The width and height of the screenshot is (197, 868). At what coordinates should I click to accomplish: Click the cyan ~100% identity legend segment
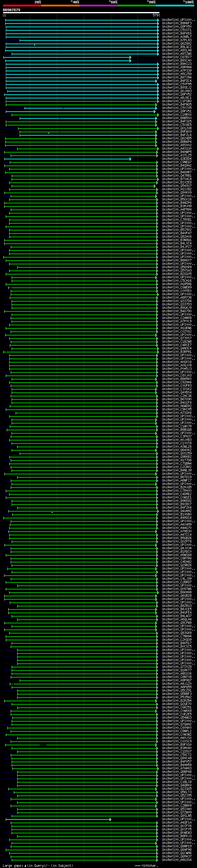(x=175, y=6)
